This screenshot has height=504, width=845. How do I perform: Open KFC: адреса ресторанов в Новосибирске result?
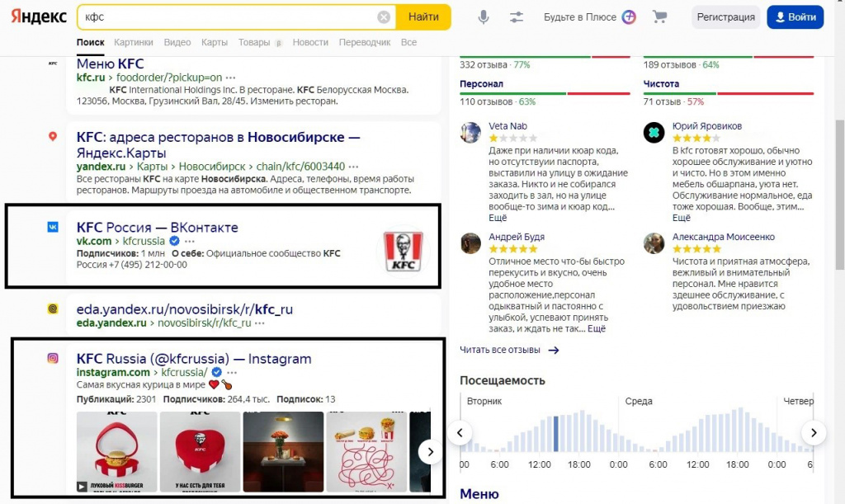click(218, 144)
